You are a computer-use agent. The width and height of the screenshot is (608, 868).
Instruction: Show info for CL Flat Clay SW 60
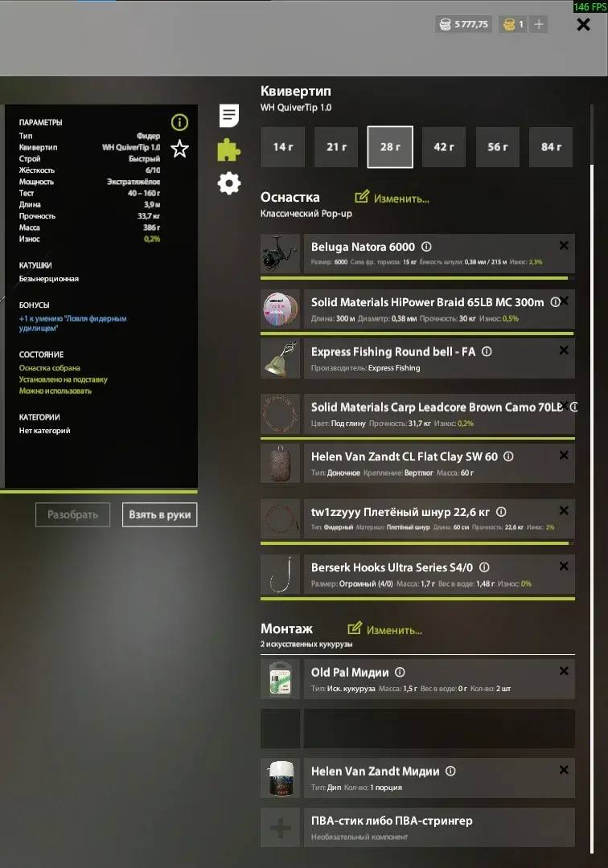[x=508, y=457]
